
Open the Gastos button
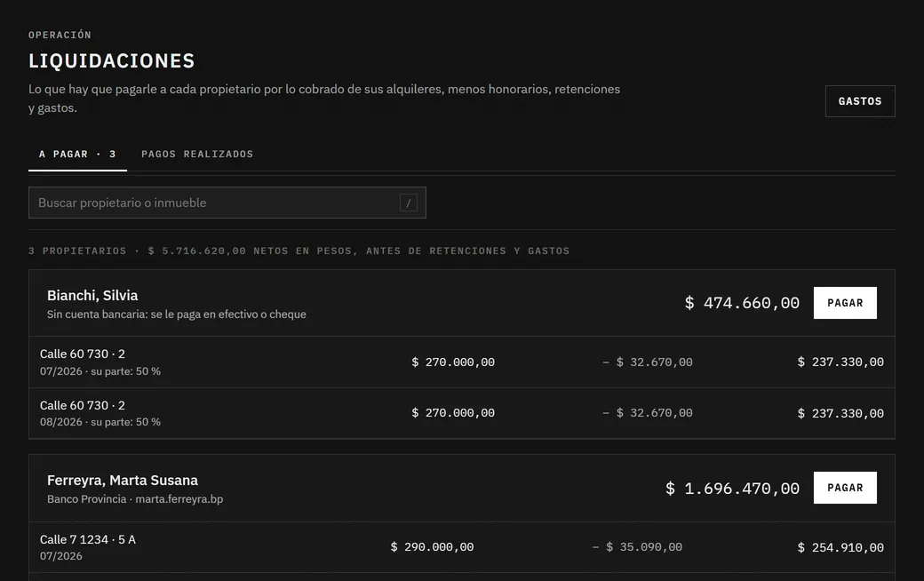pyautogui.click(x=860, y=101)
